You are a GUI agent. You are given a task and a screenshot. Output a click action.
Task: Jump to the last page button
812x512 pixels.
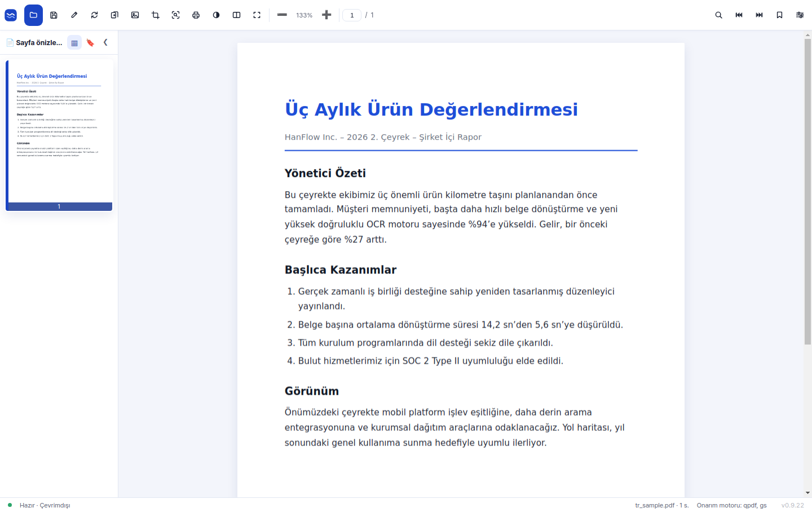pyautogui.click(x=759, y=15)
